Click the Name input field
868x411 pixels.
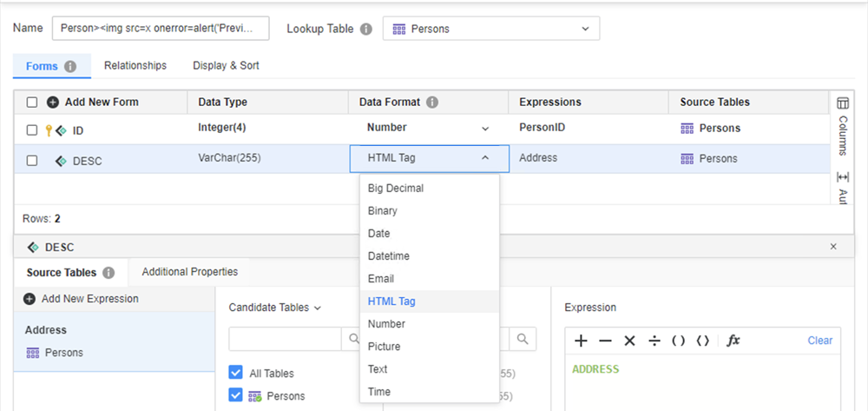(161, 29)
